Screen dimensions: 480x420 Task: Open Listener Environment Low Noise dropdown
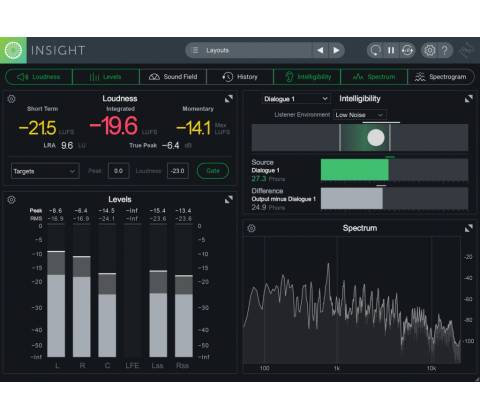[359, 115]
